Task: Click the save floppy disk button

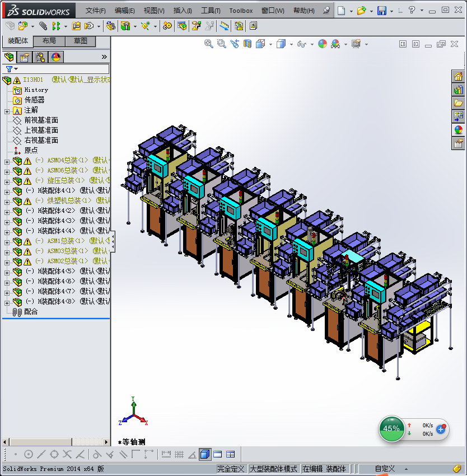Action: [382, 11]
